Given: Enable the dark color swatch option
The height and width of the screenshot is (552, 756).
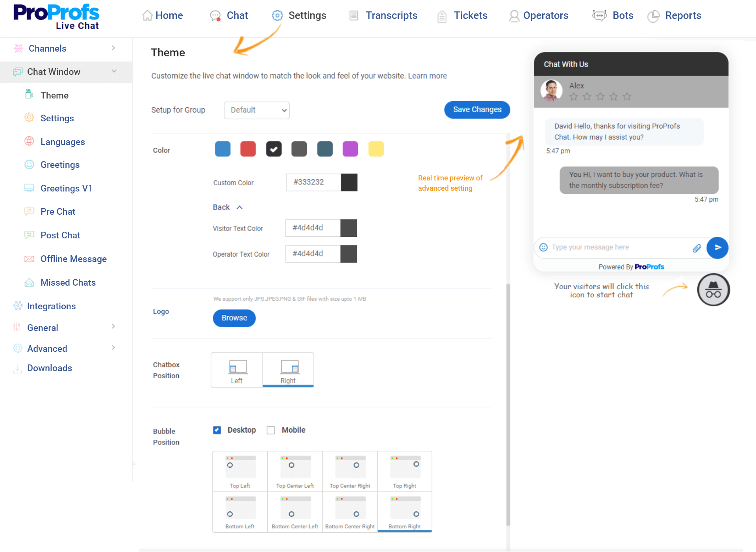Looking at the screenshot, I should pyautogui.click(x=274, y=150).
